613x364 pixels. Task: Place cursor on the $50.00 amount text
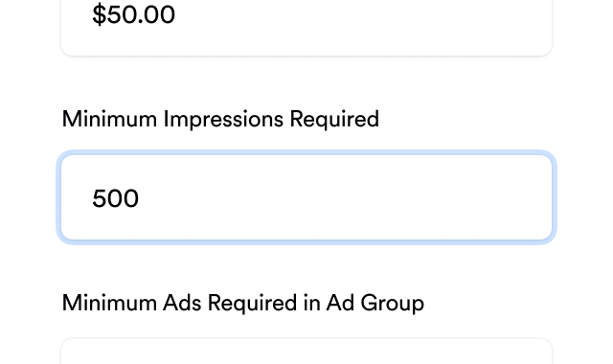coord(133,15)
